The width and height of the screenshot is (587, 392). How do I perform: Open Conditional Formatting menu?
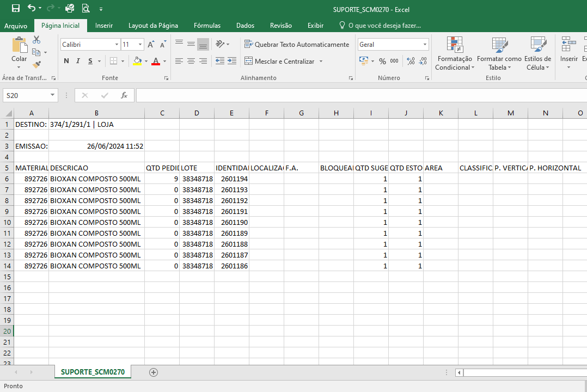point(455,55)
